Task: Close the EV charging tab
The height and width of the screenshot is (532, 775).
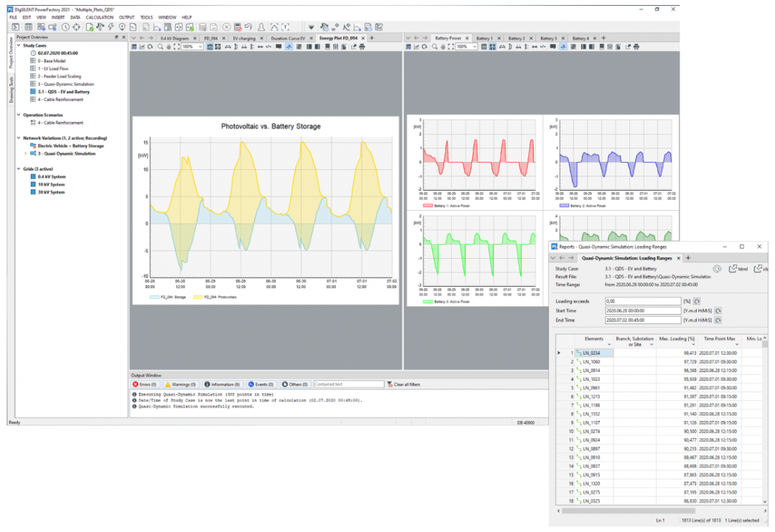Action: pos(261,38)
